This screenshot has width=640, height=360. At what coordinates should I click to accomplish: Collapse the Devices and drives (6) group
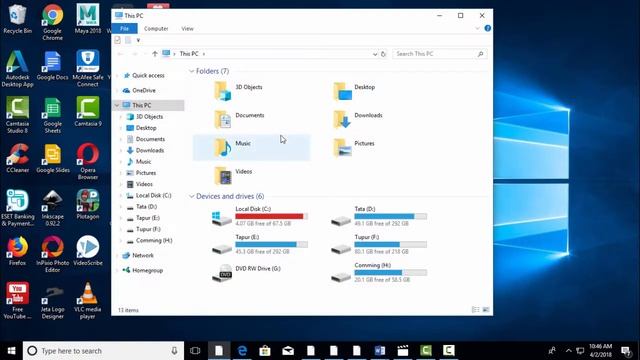click(x=191, y=197)
